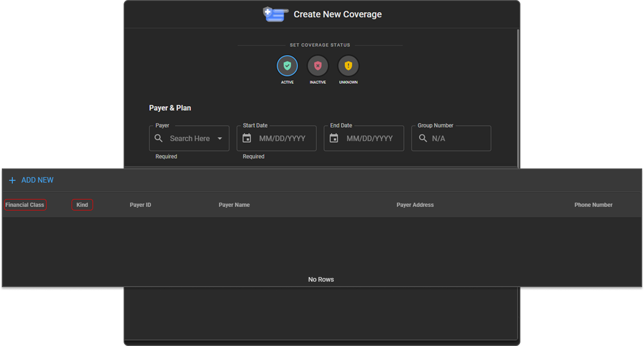Click the Phone Number column header
Image resolution: width=644 pixels, height=346 pixels.
point(593,205)
